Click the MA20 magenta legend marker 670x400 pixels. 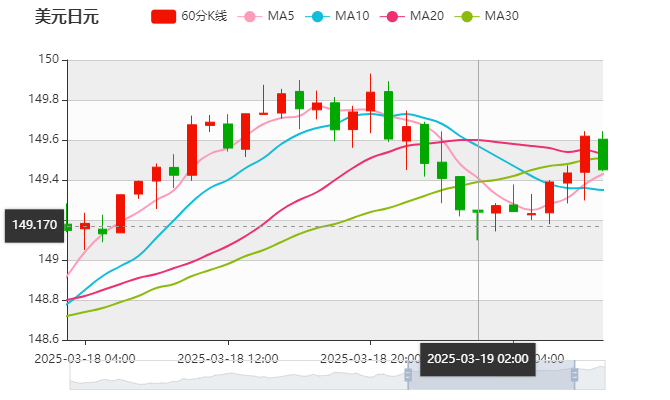click(x=392, y=17)
